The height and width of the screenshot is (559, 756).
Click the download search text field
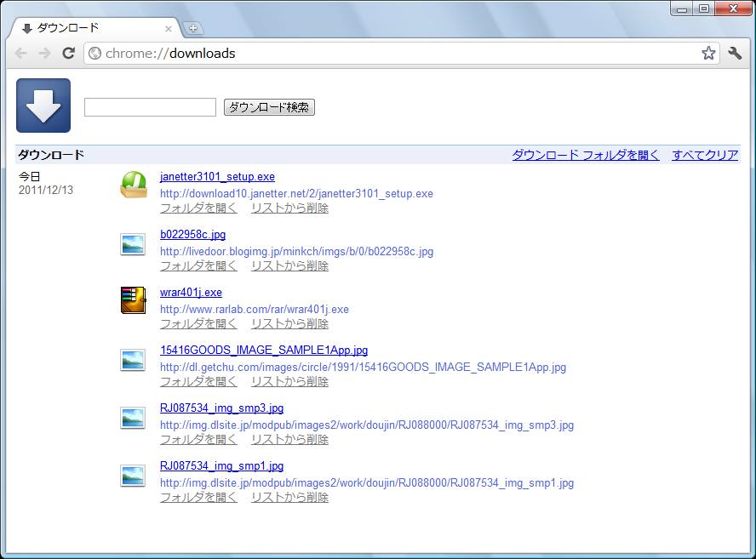click(x=150, y=107)
